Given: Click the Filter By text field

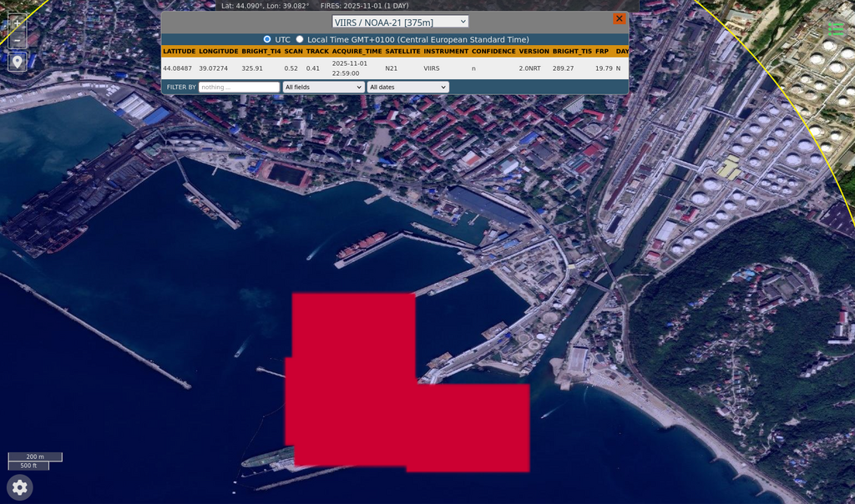Looking at the screenshot, I should click(239, 87).
